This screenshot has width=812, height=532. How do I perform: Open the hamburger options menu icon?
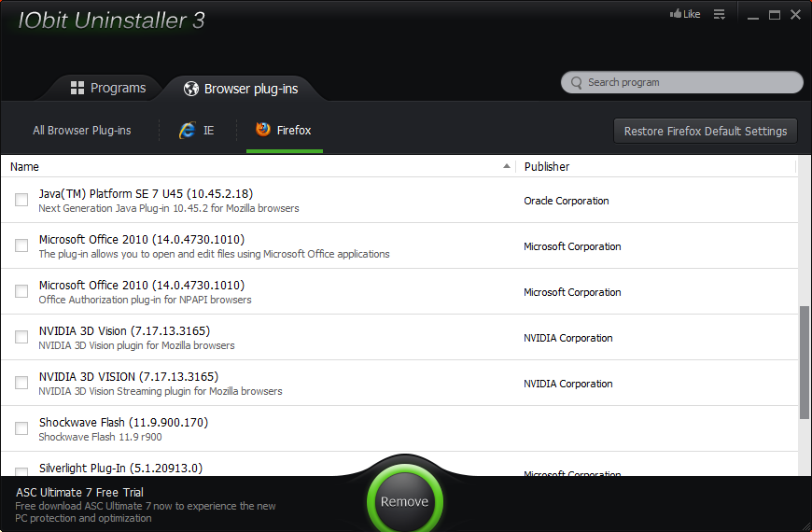[x=720, y=15]
